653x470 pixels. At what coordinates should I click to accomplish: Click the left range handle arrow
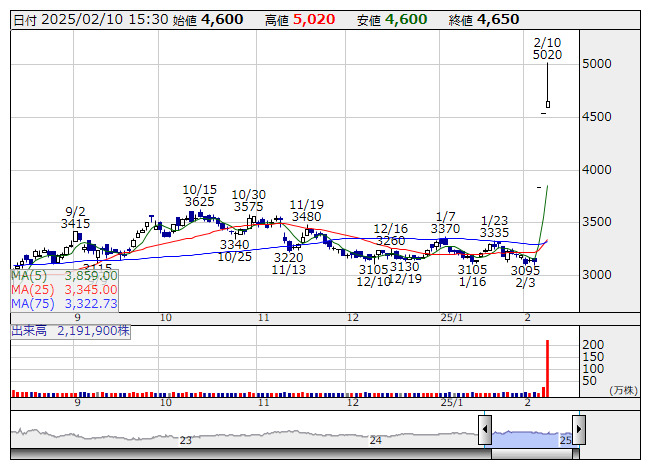pyautogui.click(x=485, y=431)
